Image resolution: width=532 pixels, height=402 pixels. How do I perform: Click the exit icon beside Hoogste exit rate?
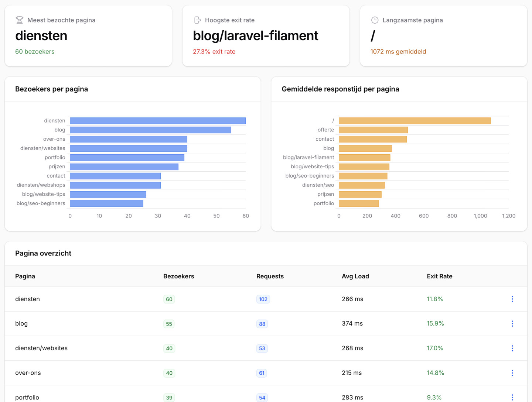coord(197,20)
